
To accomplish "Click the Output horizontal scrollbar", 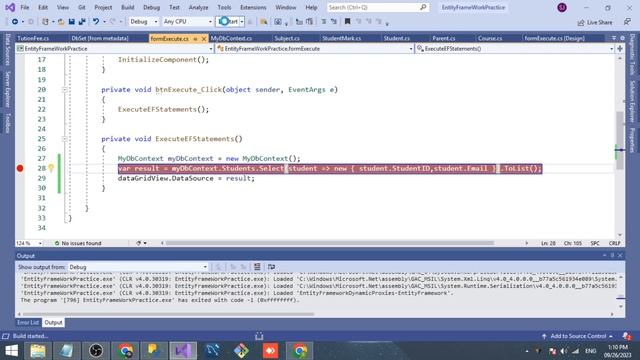I will click(x=169, y=314).
